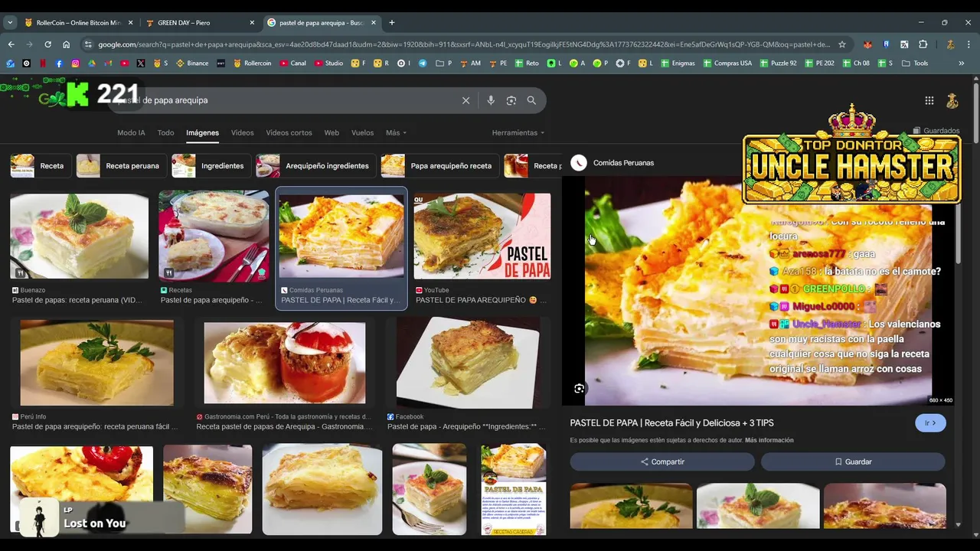Select the Videos cortos search tab
Screen dimensions: 980x551
pos(289,132)
